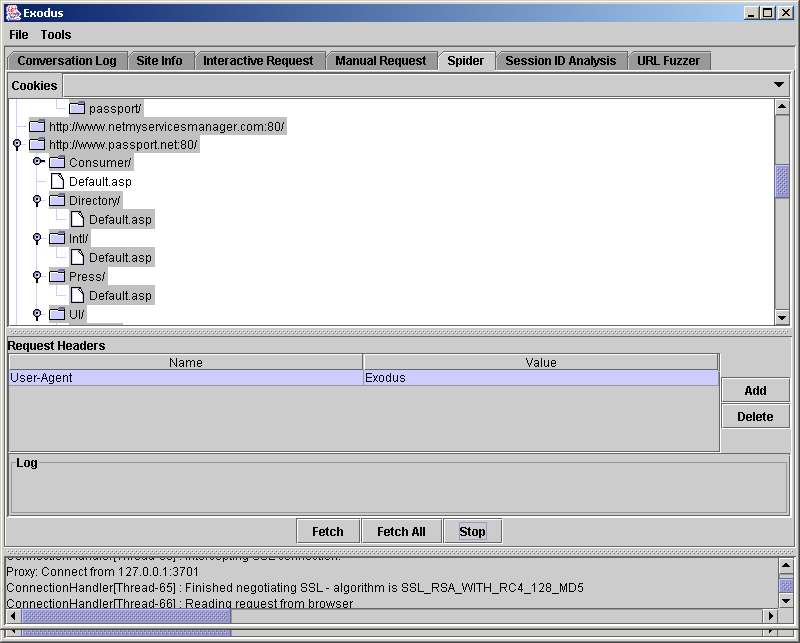Click the Intl folder icon
800x643 pixels.
coord(57,238)
